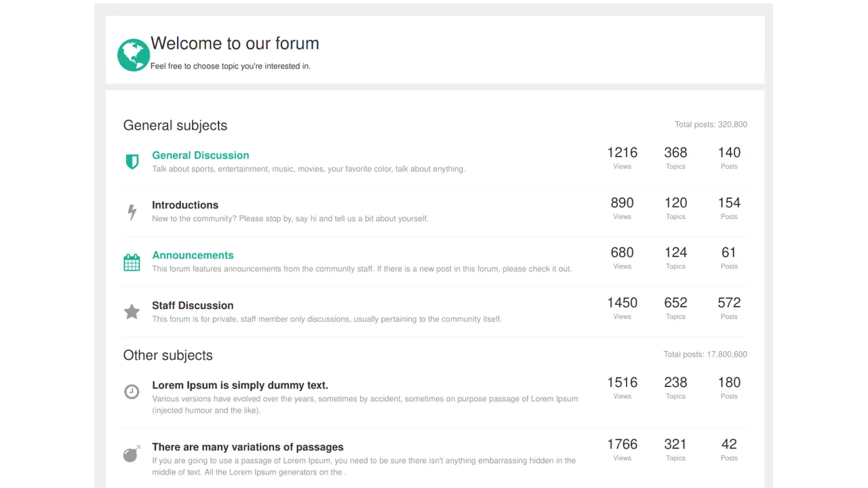
Task: Open the General Discussion forum
Action: (201, 155)
